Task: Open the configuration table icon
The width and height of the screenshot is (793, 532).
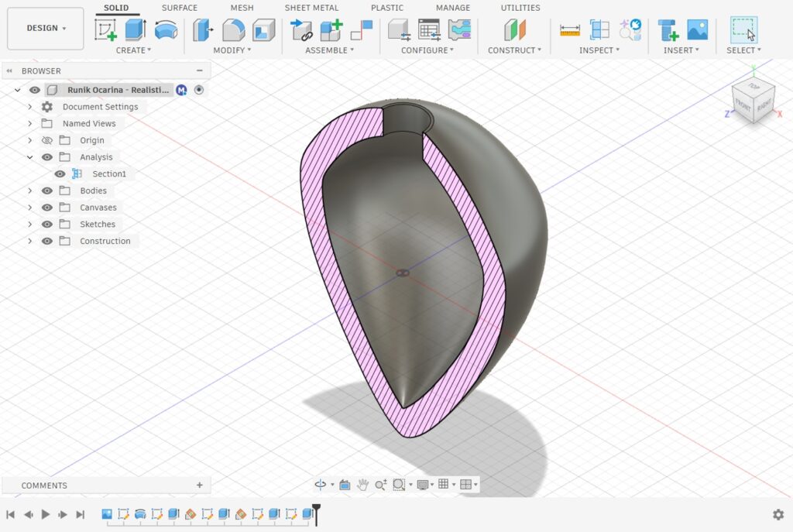Action: tap(429, 30)
